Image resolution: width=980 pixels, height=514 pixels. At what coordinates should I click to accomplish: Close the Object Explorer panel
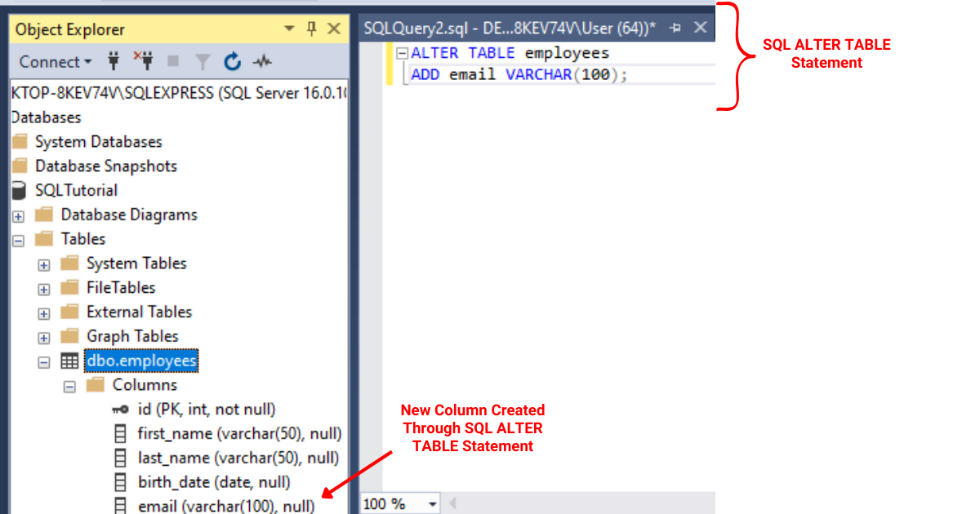(333, 29)
